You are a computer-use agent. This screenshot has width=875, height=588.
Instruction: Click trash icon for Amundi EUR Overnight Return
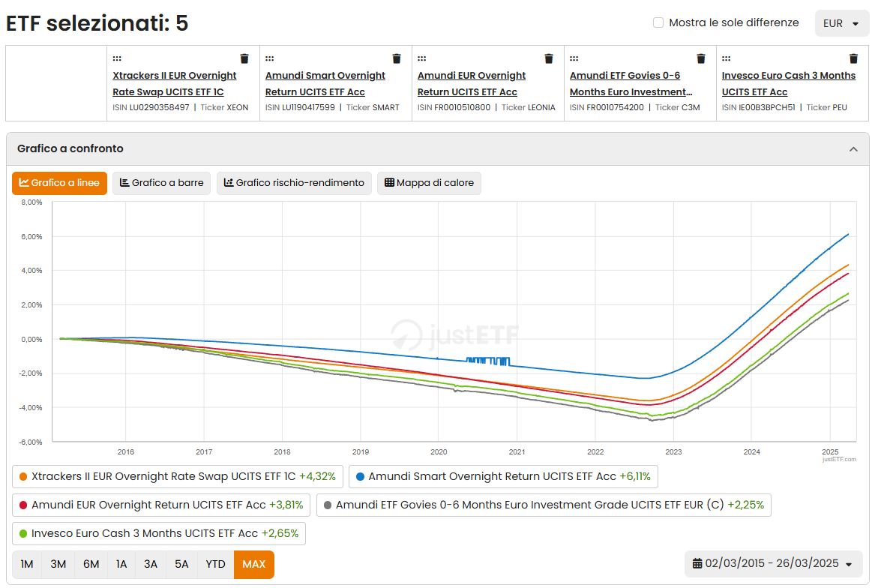(x=549, y=58)
